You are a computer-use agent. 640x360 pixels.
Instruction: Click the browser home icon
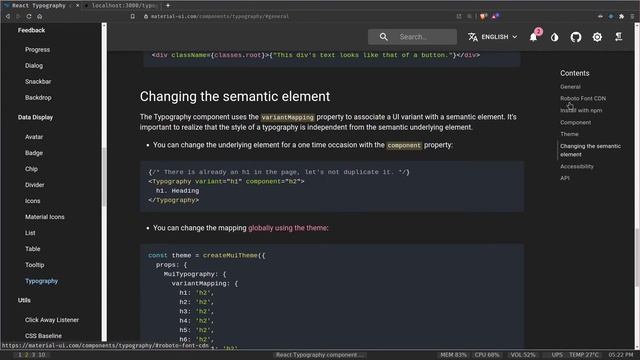click(x=40, y=16)
